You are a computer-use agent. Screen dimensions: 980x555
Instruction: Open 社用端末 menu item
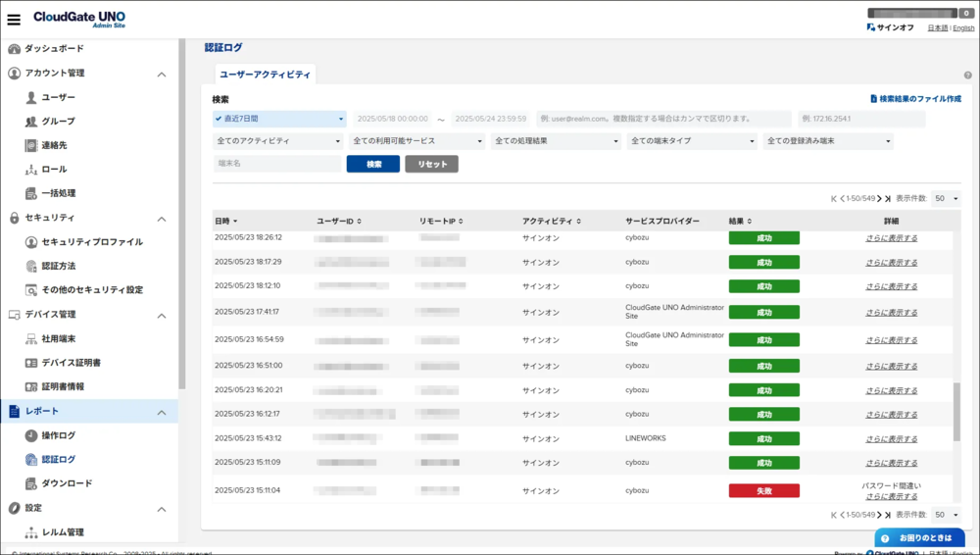point(58,339)
